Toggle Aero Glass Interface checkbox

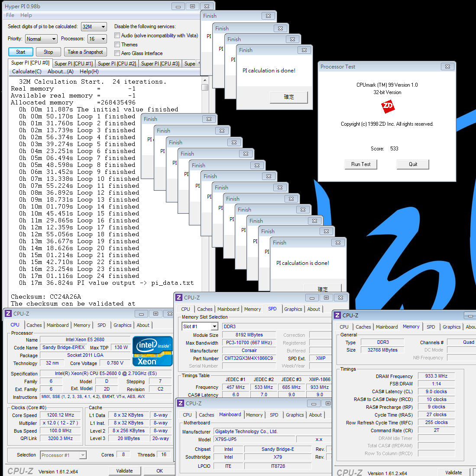click(117, 53)
